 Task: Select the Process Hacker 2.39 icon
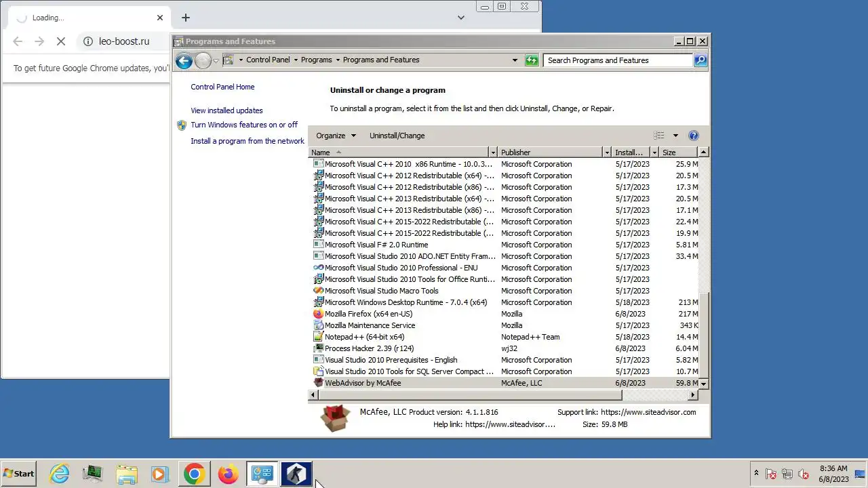[x=319, y=348]
